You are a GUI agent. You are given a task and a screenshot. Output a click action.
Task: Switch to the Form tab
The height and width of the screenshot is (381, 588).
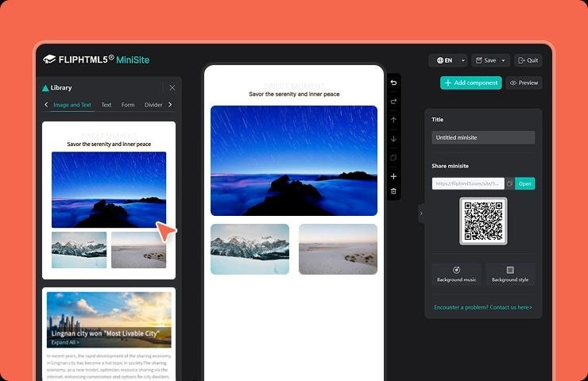[x=128, y=105]
